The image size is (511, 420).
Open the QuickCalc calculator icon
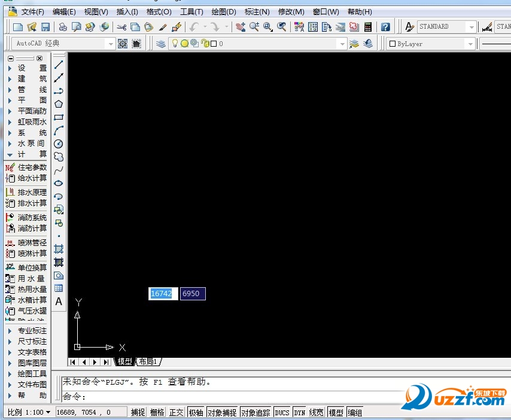(x=368, y=27)
